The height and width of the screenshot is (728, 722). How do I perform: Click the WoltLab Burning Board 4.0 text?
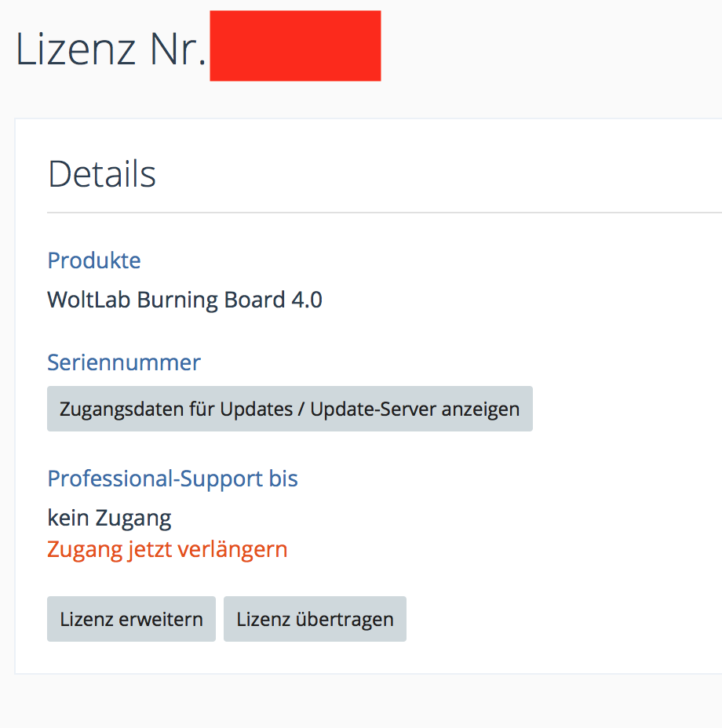pyautogui.click(x=184, y=300)
